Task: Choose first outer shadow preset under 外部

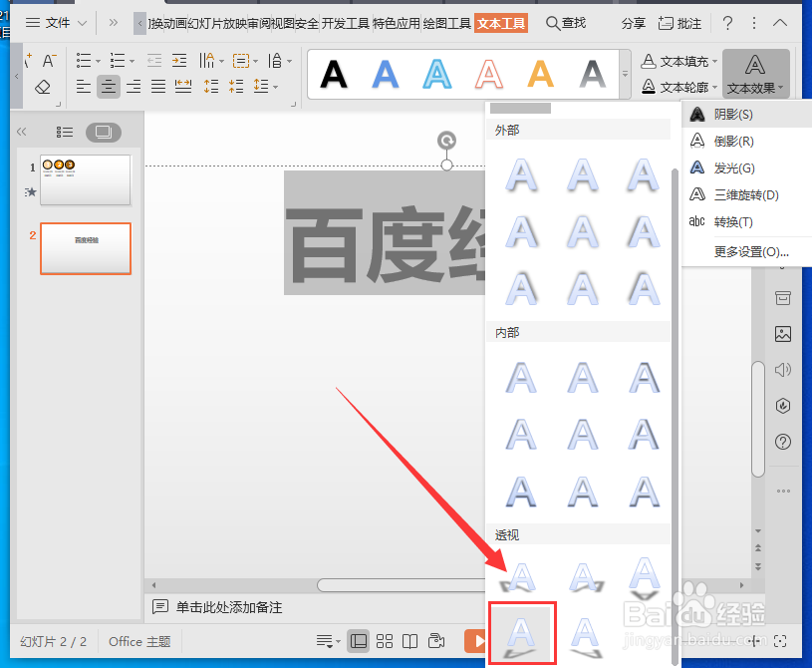Action: point(521,175)
